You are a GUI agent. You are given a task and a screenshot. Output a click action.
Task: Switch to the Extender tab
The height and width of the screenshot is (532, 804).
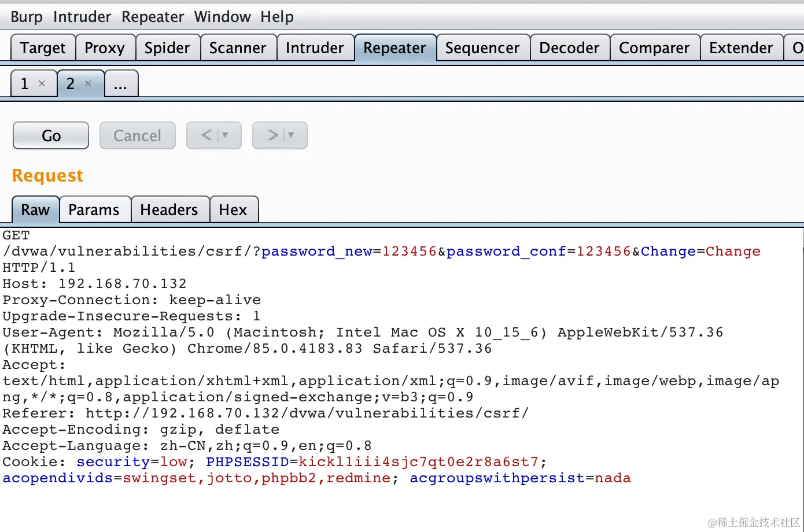point(741,47)
